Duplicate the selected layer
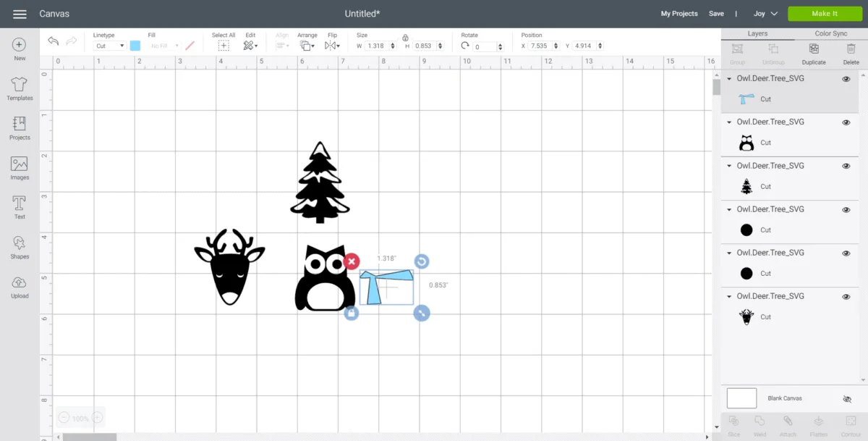This screenshot has height=441, width=868. tap(814, 52)
